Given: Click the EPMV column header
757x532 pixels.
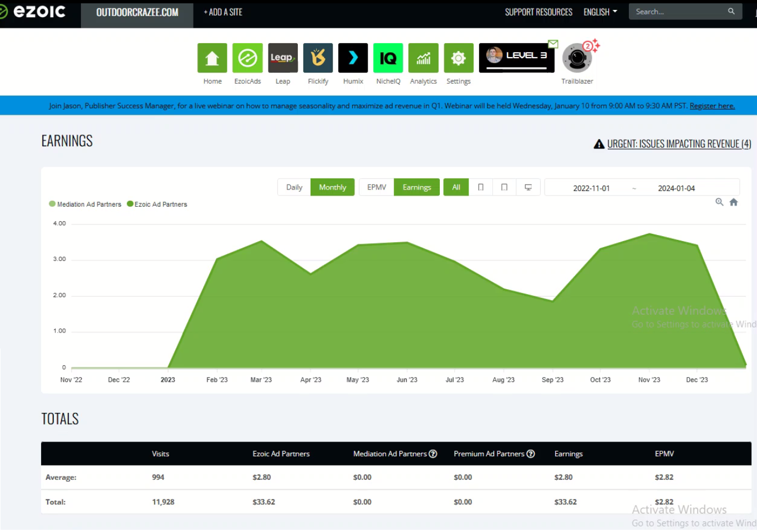Looking at the screenshot, I should coord(664,454).
